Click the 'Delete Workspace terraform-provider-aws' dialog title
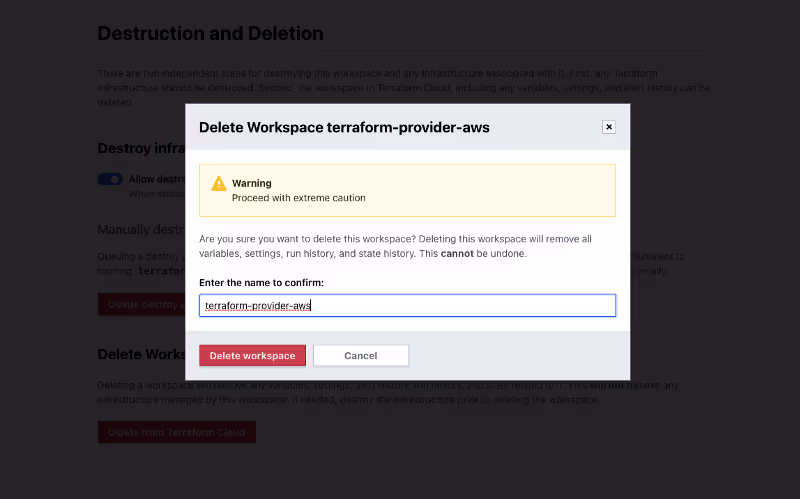Screen dimensions: 800x499 pos(344,128)
